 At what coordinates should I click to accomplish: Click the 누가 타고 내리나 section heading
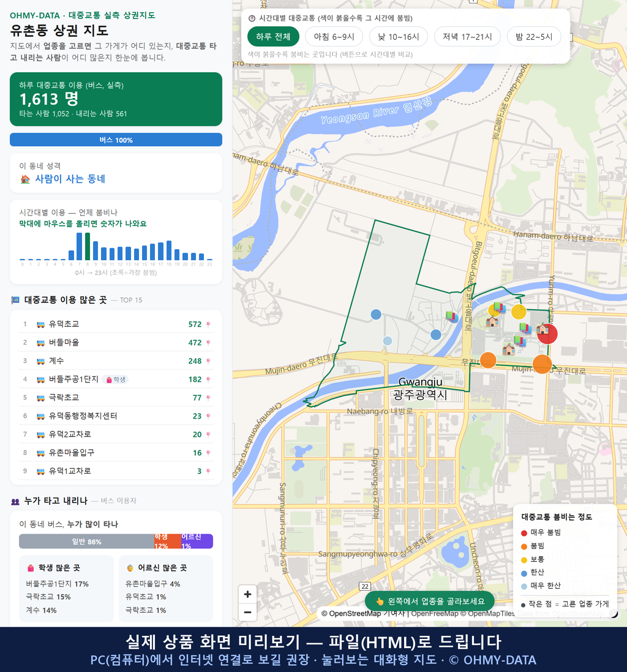(56, 501)
